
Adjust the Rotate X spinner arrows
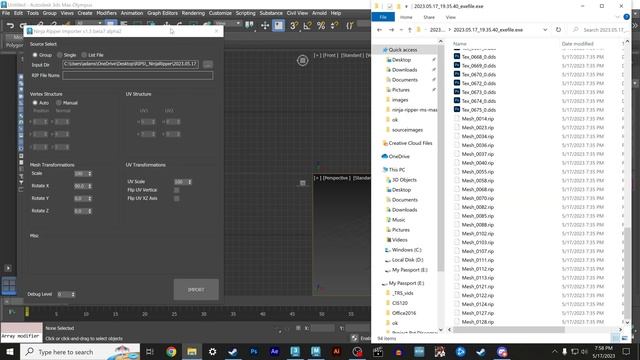coord(90,186)
